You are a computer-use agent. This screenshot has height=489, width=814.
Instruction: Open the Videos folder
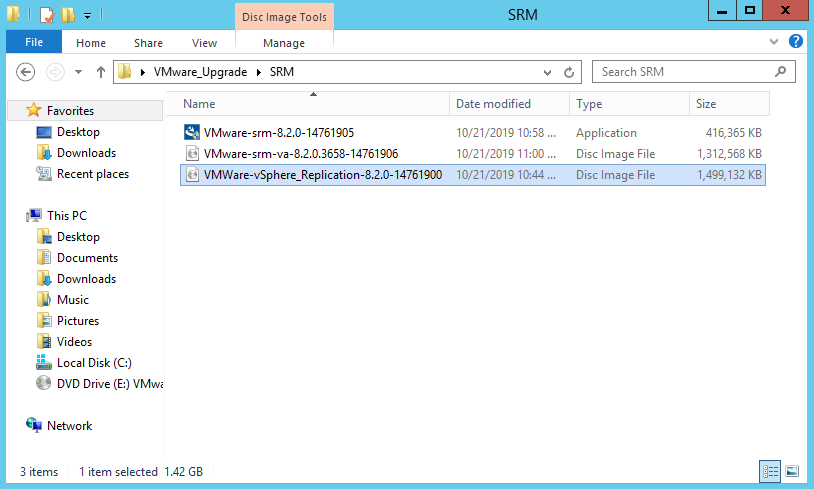[74, 342]
